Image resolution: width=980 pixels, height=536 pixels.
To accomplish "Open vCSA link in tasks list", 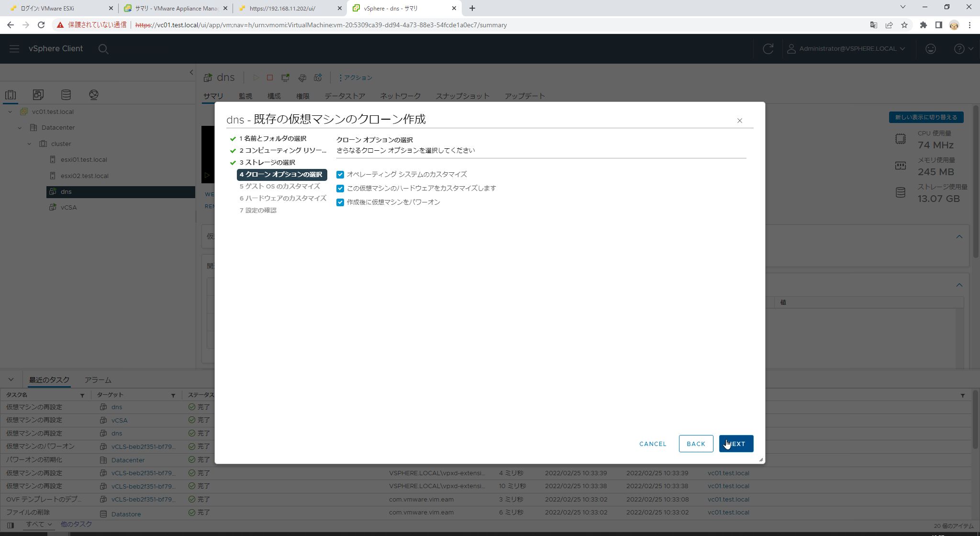I will 119,421.
